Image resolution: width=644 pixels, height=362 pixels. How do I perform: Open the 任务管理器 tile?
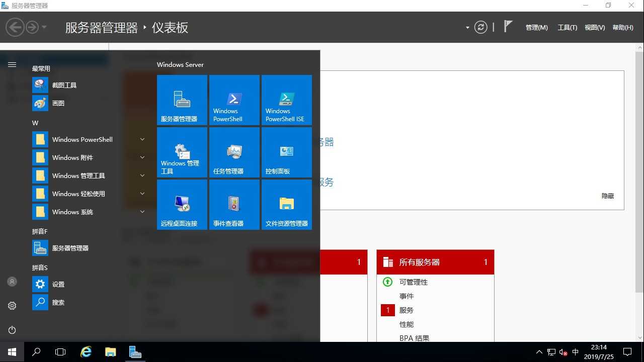[234, 152]
